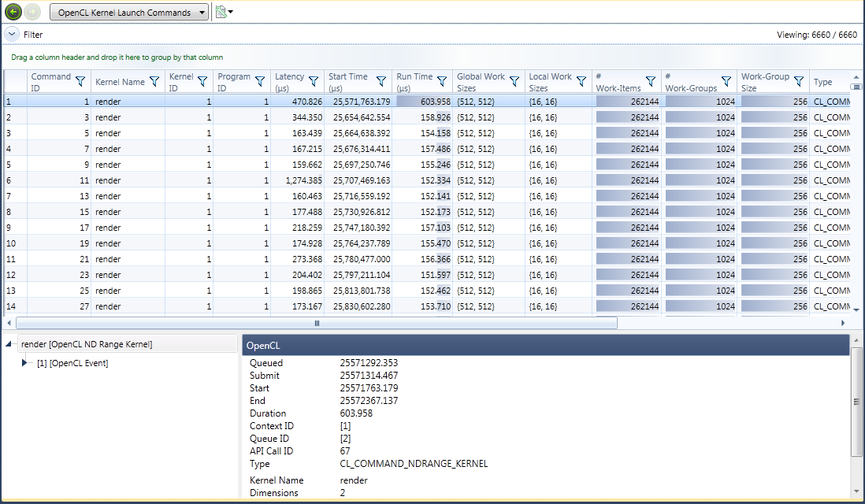
Task: Click the # Work-Groups filter funnel
Action: point(726,81)
